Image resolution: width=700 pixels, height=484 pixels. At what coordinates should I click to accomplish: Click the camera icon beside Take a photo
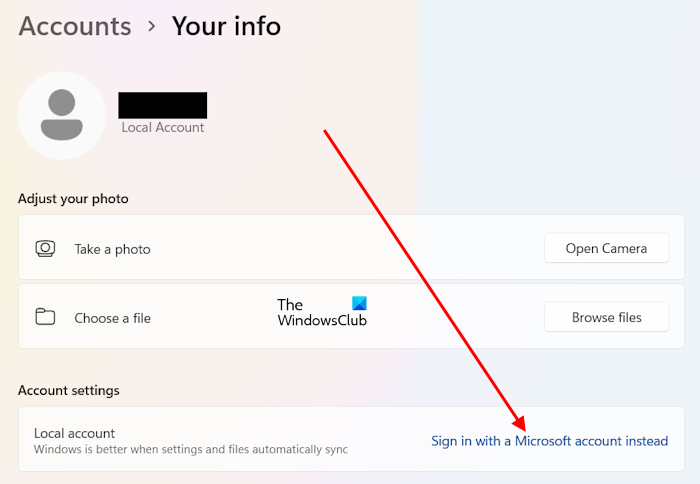click(45, 249)
